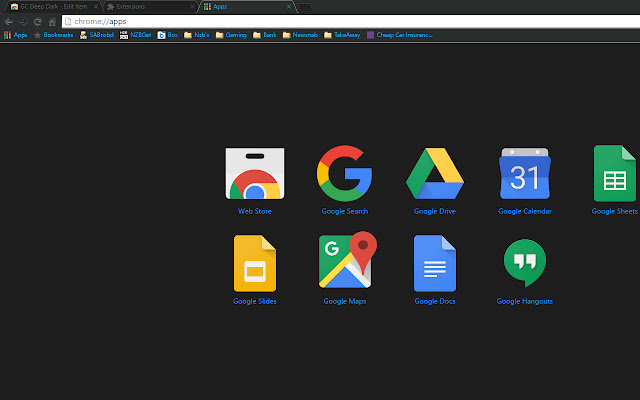Expand the Gaming bookmark folder
The image size is (640, 400).
point(231,35)
